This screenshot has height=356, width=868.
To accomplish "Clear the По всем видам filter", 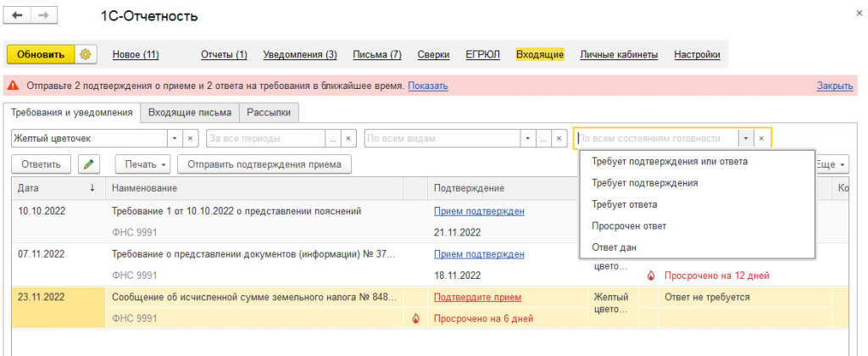I will click(x=559, y=138).
